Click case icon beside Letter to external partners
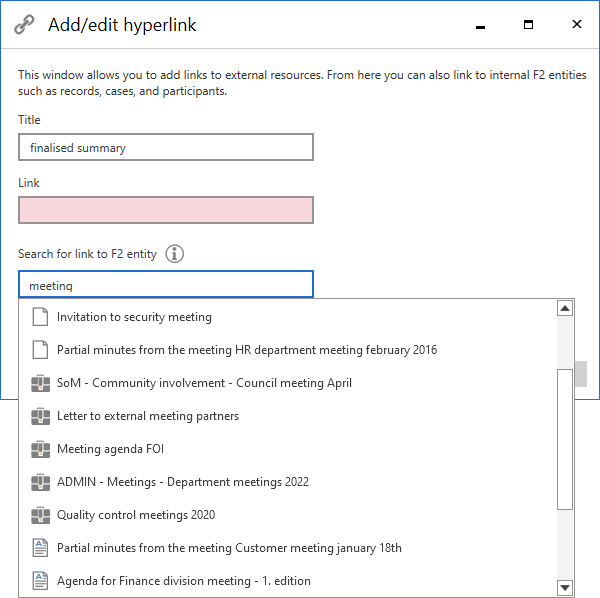 click(x=40, y=416)
